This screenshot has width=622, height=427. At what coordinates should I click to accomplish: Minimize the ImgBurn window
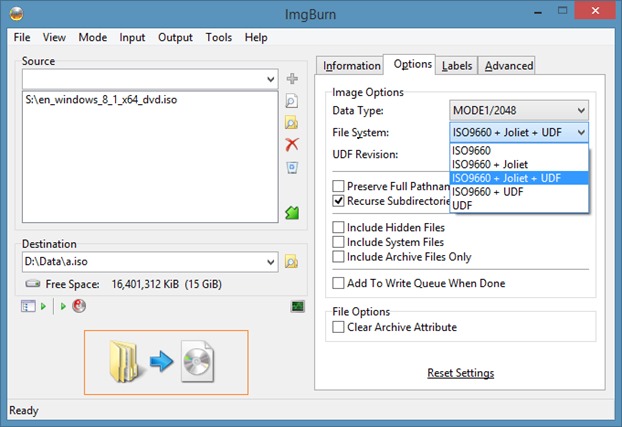[x=538, y=12]
